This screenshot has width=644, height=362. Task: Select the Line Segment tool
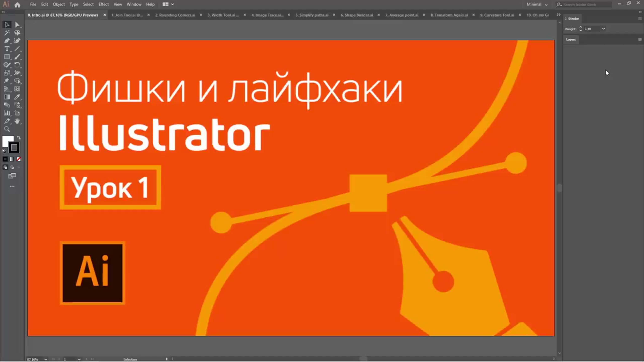click(x=17, y=49)
